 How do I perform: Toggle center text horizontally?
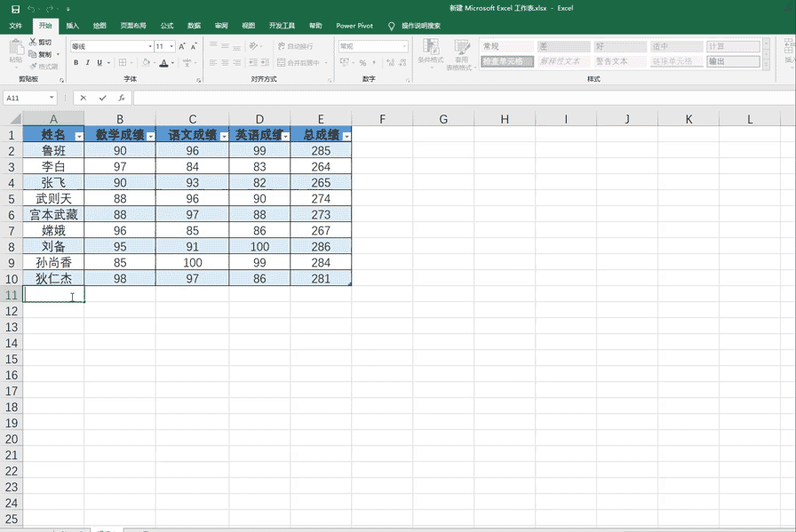[x=225, y=62]
